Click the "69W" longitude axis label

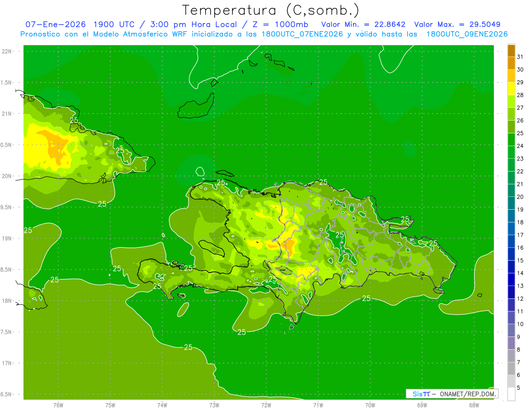[422, 405]
